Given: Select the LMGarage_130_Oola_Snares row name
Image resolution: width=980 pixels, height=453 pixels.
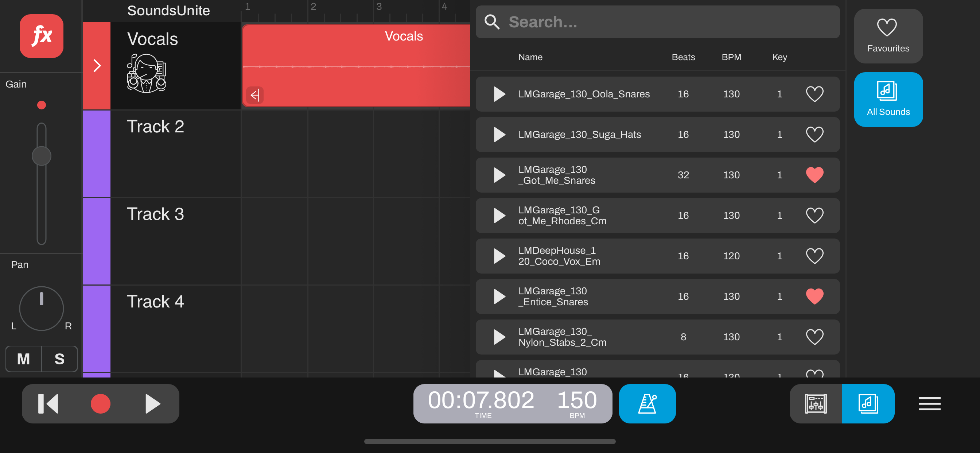Looking at the screenshot, I should point(584,94).
